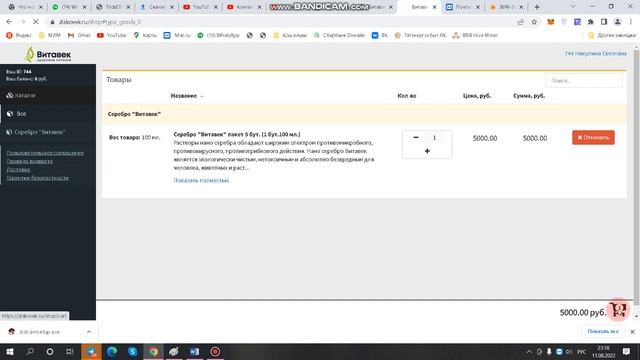The image size is (640, 360).
Task: Click the share page icon in address bar
Action: pos(521,22)
